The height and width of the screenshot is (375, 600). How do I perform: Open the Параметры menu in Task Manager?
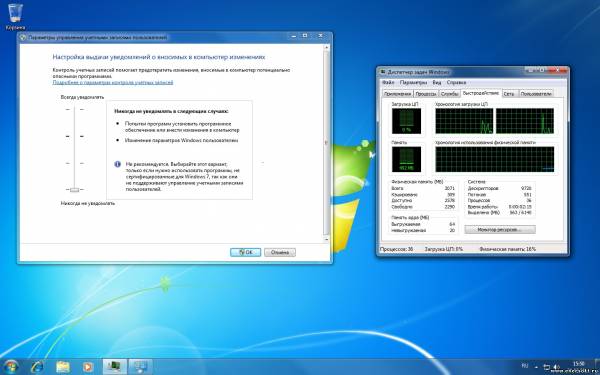(413, 82)
